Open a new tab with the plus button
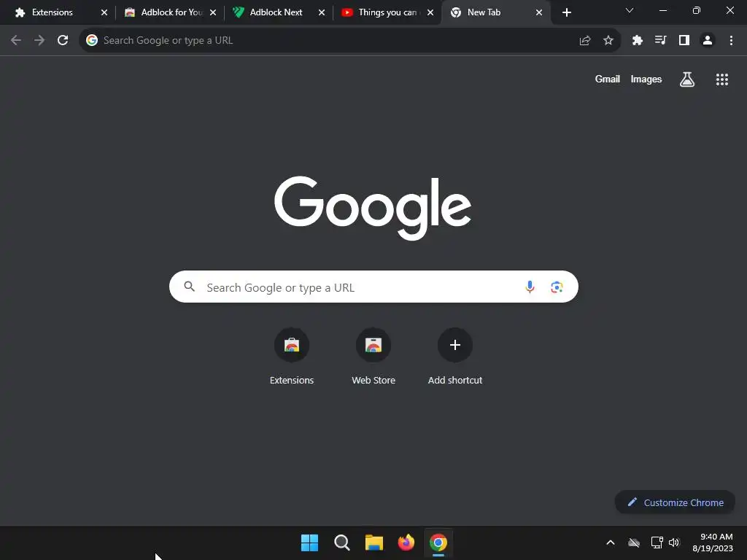The height and width of the screenshot is (560, 747). (566, 13)
